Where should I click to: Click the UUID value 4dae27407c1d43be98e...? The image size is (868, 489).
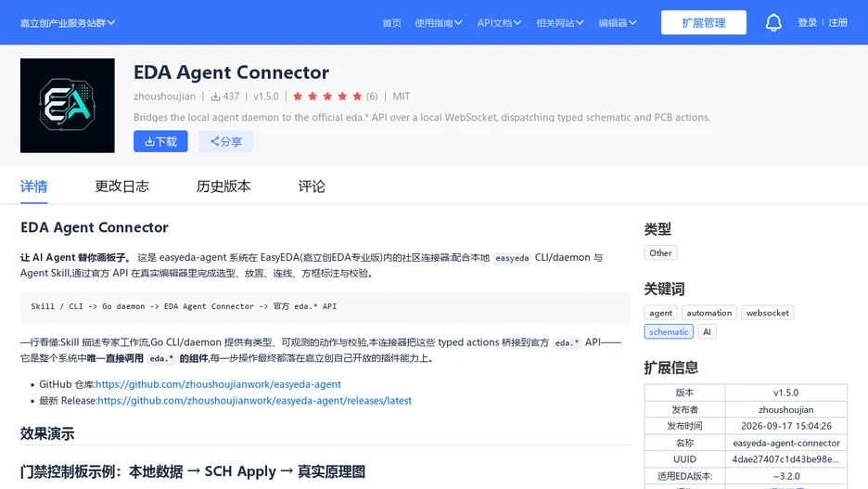pyautogui.click(x=785, y=459)
